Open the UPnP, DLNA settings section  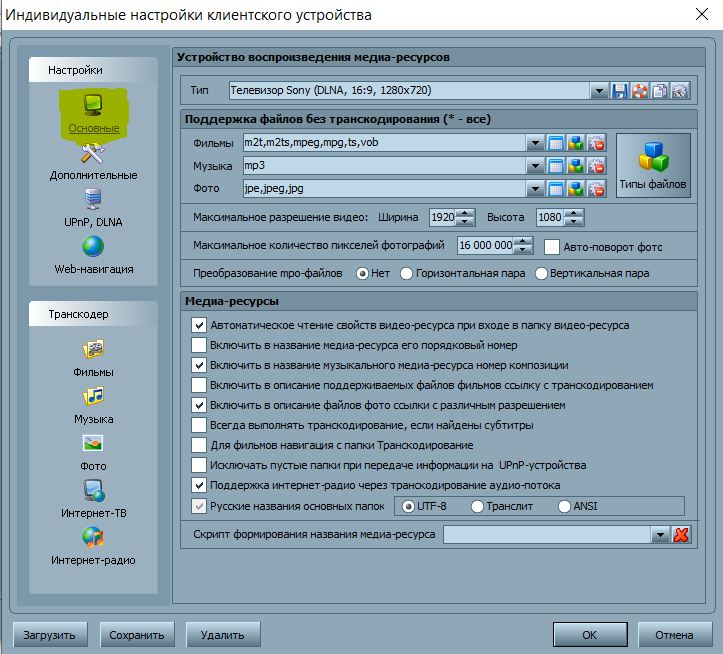93,207
